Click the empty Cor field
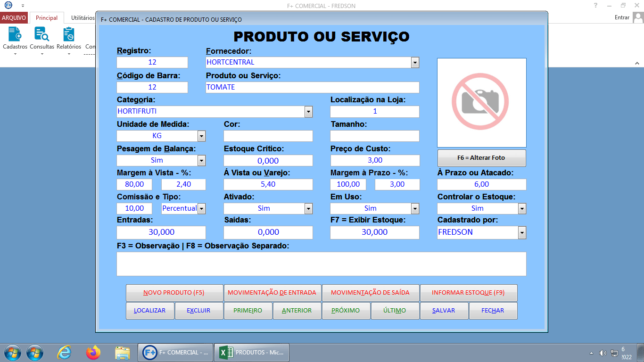This screenshot has height=362, width=644. pos(268,136)
